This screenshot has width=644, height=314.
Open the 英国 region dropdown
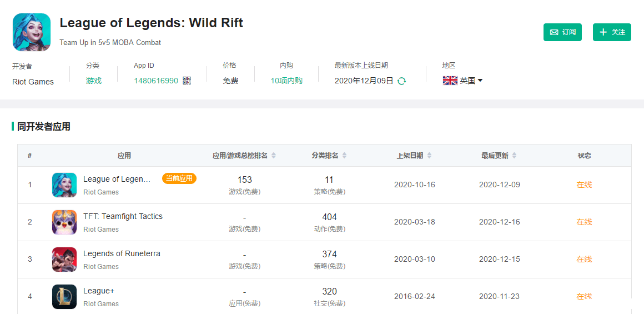click(x=471, y=81)
